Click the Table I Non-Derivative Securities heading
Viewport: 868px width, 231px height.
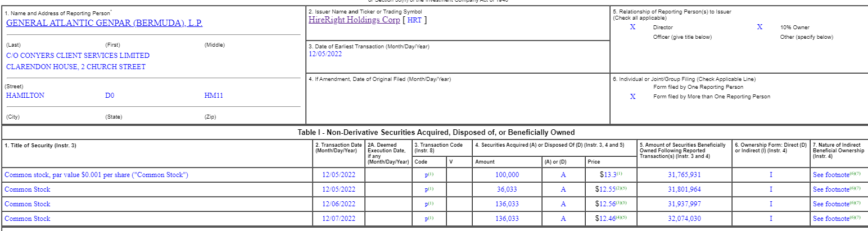(x=436, y=133)
